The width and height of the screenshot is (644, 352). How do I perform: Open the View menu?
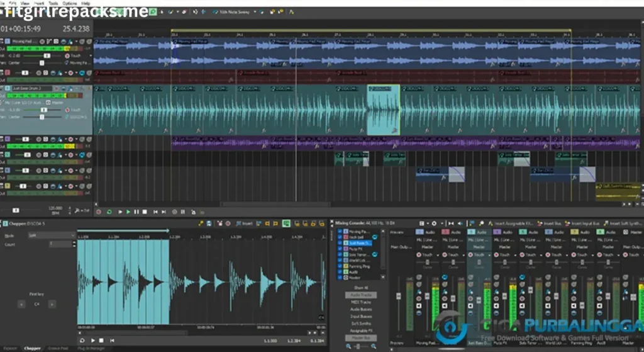[x=25, y=3]
